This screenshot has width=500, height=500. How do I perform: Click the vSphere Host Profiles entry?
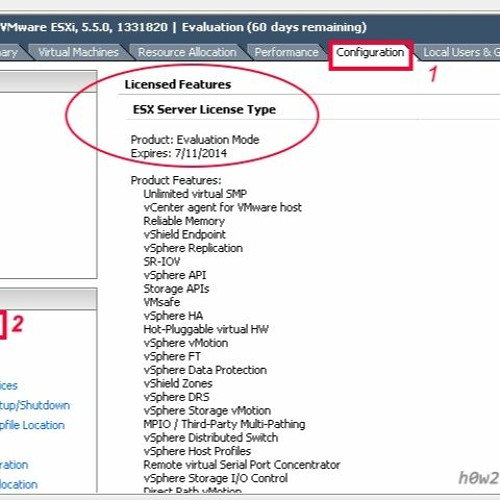197,451
